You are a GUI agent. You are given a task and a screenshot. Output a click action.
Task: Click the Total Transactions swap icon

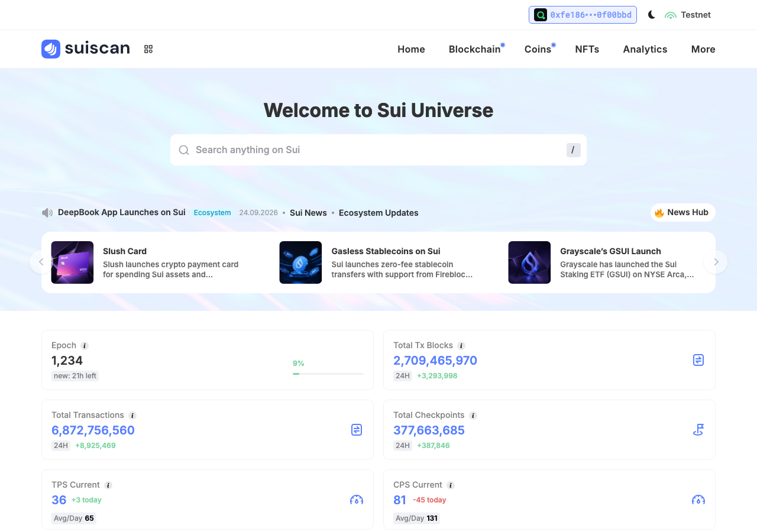[357, 430]
